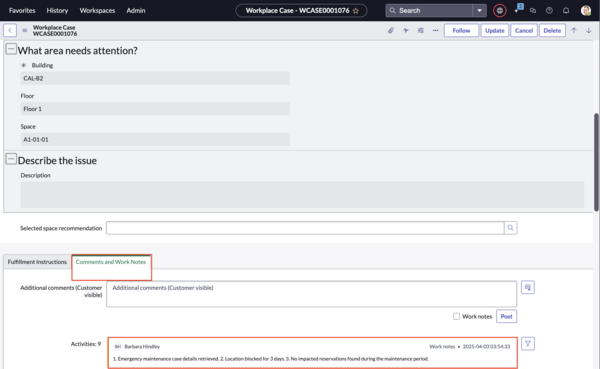
Task: Click the timestamp 2025-04-03 03:54:33
Action: click(x=486, y=346)
